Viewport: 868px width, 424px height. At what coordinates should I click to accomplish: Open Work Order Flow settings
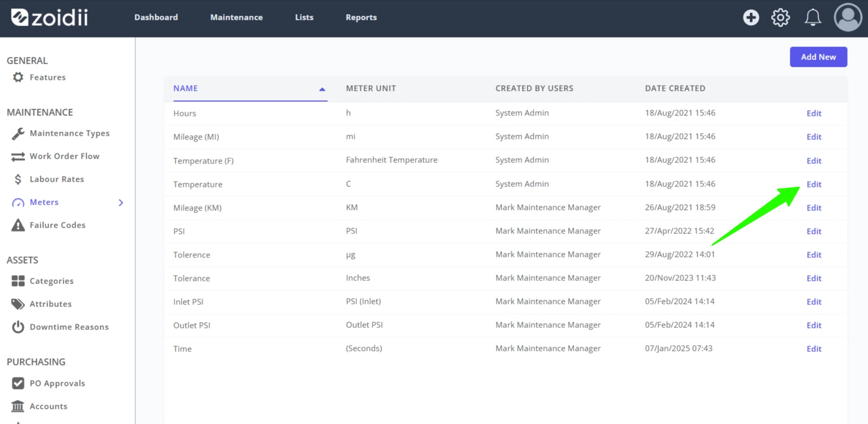click(x=64, y=156)
